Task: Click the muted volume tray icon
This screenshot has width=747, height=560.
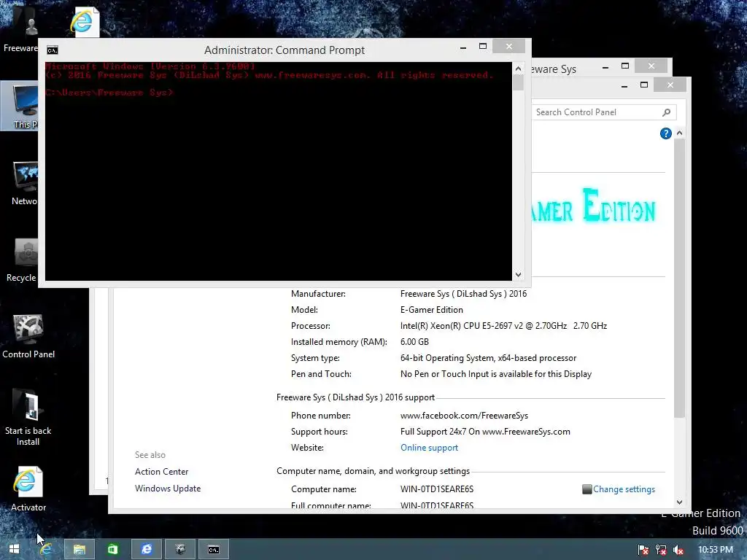Action: 678,550
